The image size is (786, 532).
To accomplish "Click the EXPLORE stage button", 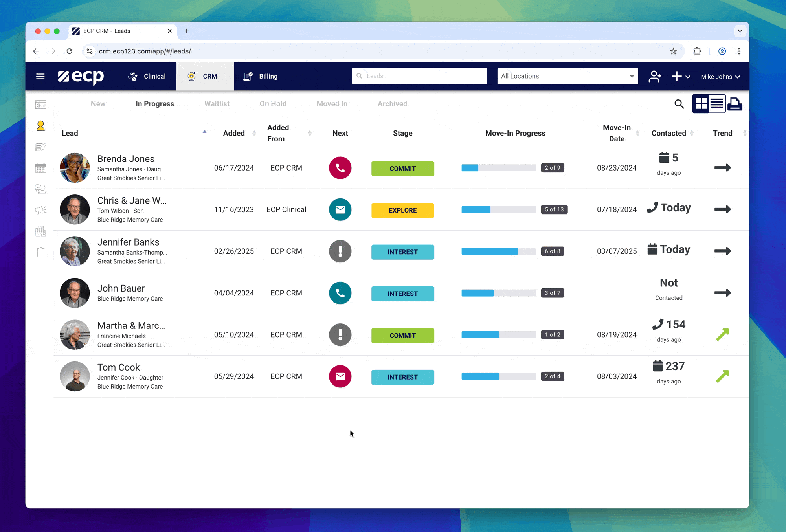I will tap(402, 210).
